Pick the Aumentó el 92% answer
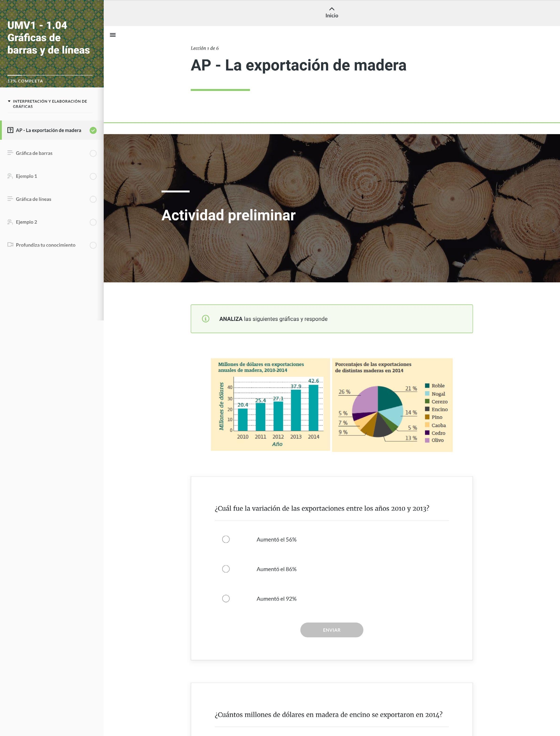The image size is (560, 736). pyautogui.click(x=226, y=599)
